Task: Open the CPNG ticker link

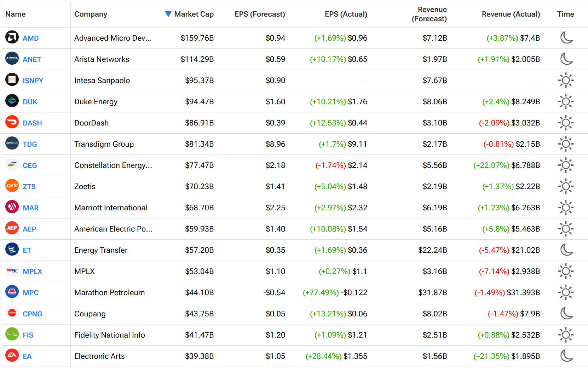Action: [33, 314]
